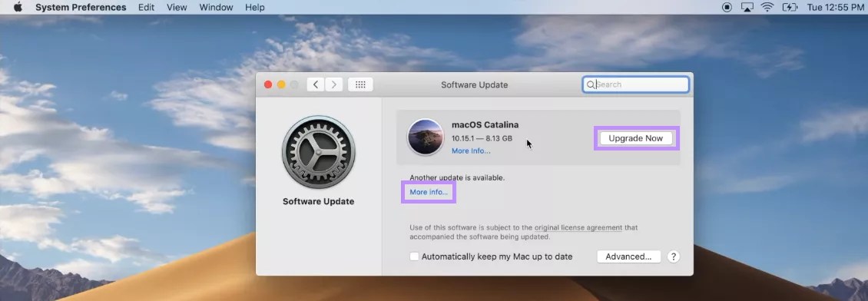Open the AirPlay display menu icon

pos(747,7)
